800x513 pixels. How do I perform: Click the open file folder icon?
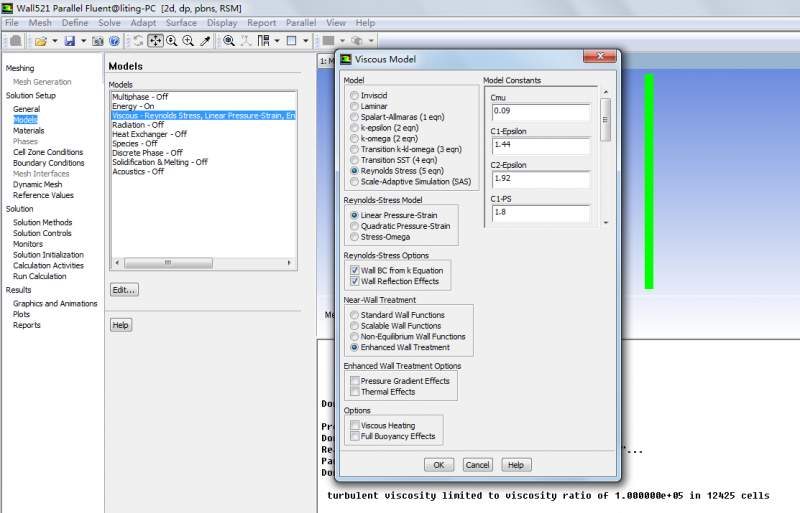pyautogui.click(x=40, y=41)
